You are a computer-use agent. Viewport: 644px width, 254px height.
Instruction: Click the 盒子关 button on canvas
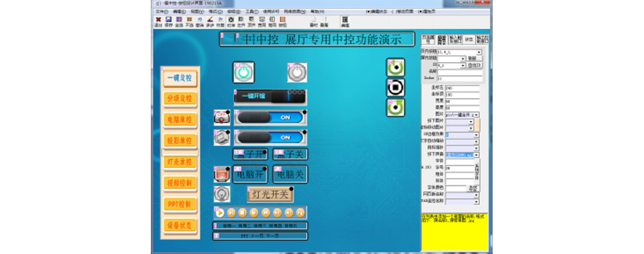tap(290, 154)
